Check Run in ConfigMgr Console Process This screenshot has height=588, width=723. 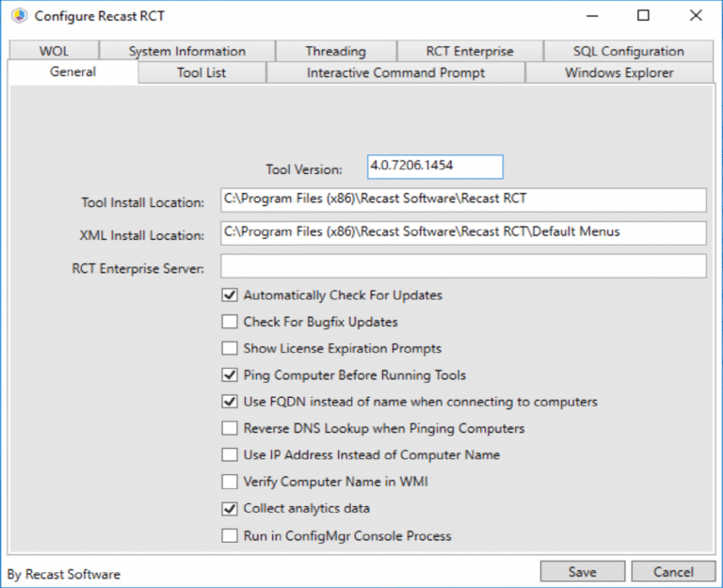click(x=230, y=536)
